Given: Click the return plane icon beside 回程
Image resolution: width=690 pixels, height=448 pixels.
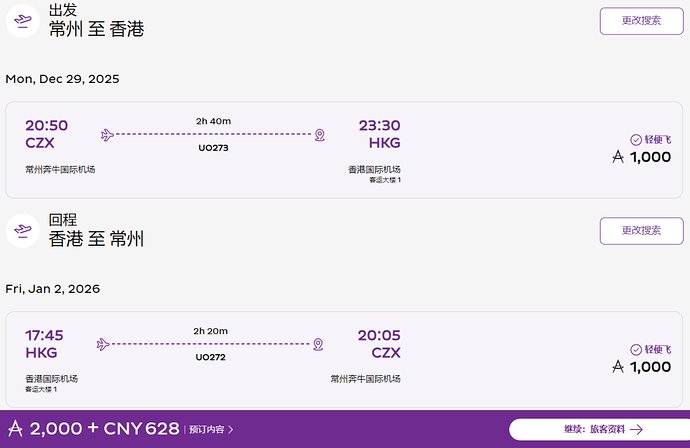Looking at the screenshot, I should (22, 231).
